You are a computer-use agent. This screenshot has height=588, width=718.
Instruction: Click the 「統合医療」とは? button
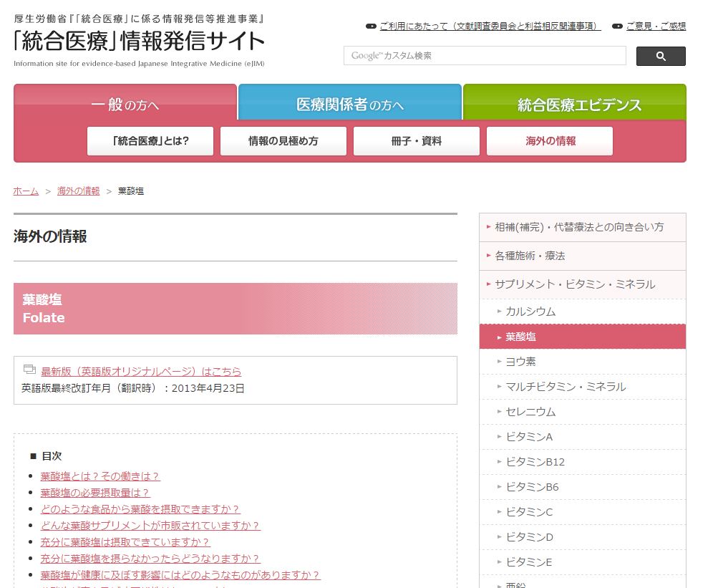point(150,141)
